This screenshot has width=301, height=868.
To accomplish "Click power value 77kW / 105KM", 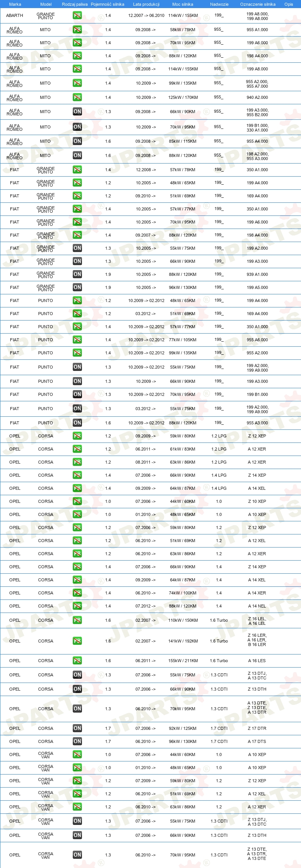I will pos(183,340).
